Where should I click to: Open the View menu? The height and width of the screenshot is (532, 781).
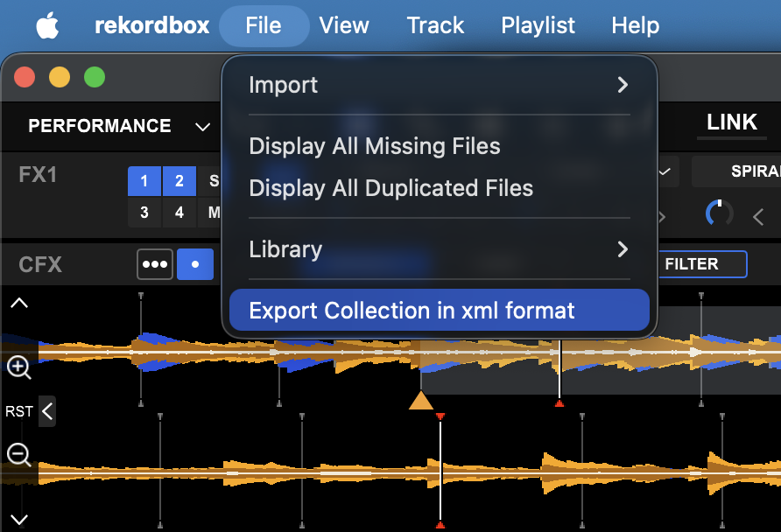click(344, 25)
